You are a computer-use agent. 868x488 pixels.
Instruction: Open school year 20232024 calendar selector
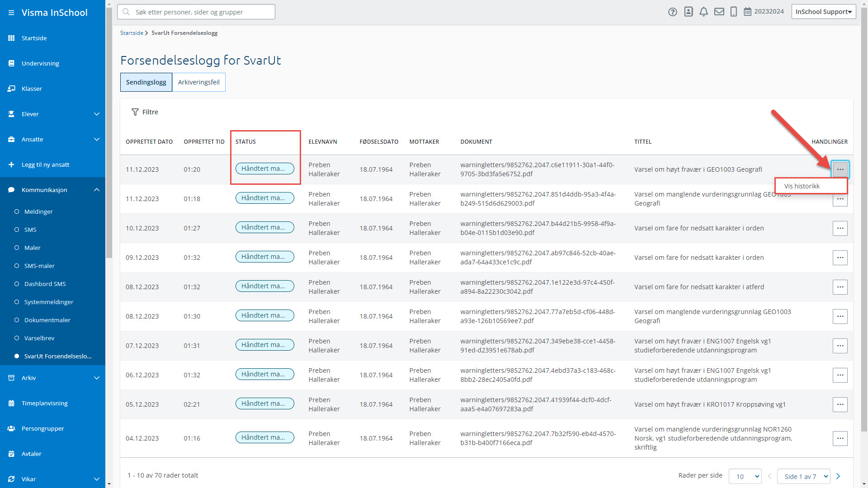click(764, 12)
